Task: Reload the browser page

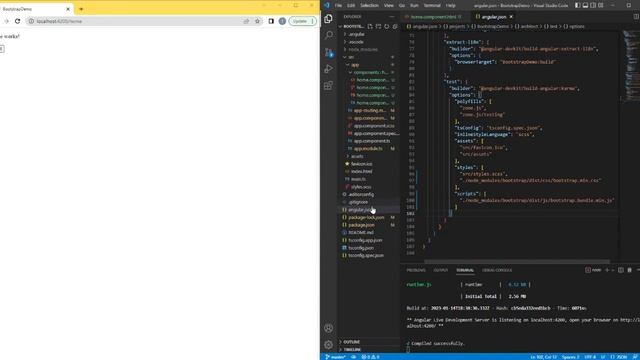Action: coord(17,21)
